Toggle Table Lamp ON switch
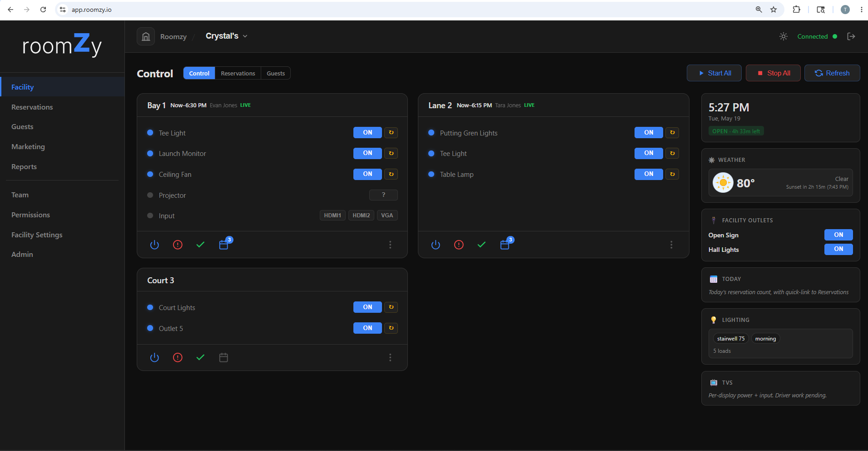This screenshot has width=868, height=451. (649, 174)
